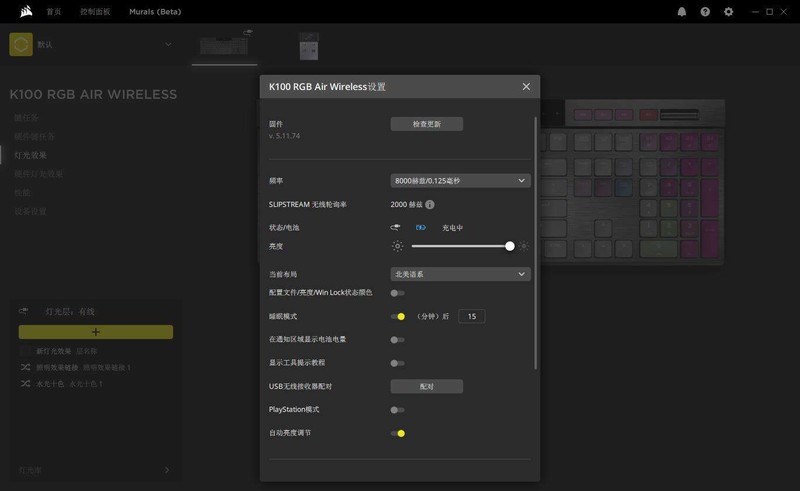Open the 当前布局 layout dropdown

coord(460,275)
